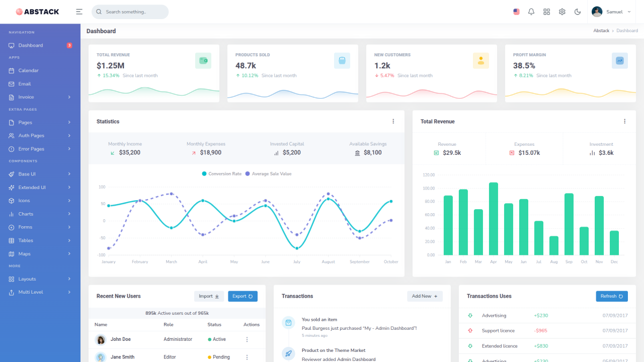The height and width of the screenshot is (362, 644).
Task: Expand the Auth Pages sidebar chevron
Action: click(69, 136)
